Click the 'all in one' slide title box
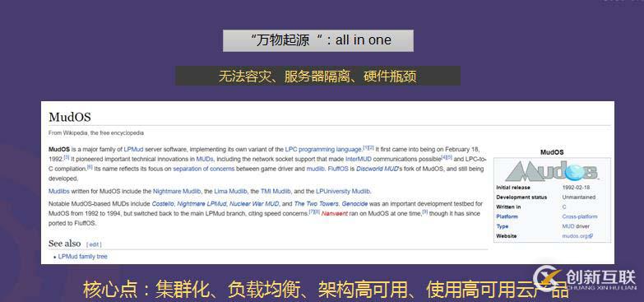Viewport: 644px width, 302px height. tap(318, 40)
